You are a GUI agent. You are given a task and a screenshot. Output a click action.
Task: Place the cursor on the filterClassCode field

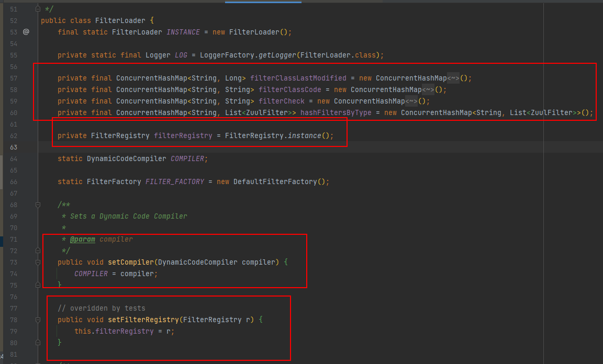click(x=289, y=89)
